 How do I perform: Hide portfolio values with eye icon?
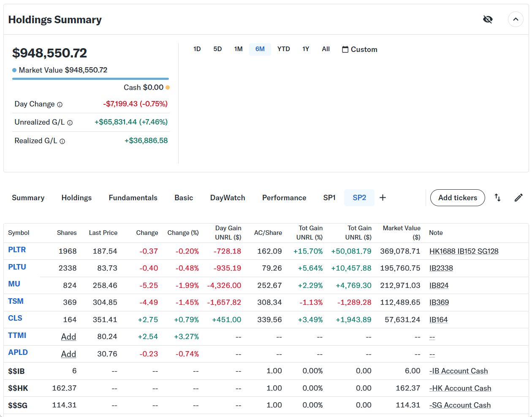tap(488, 19)
